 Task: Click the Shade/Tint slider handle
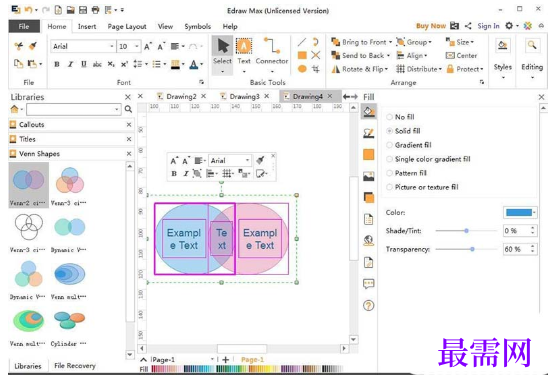point(466,231)
